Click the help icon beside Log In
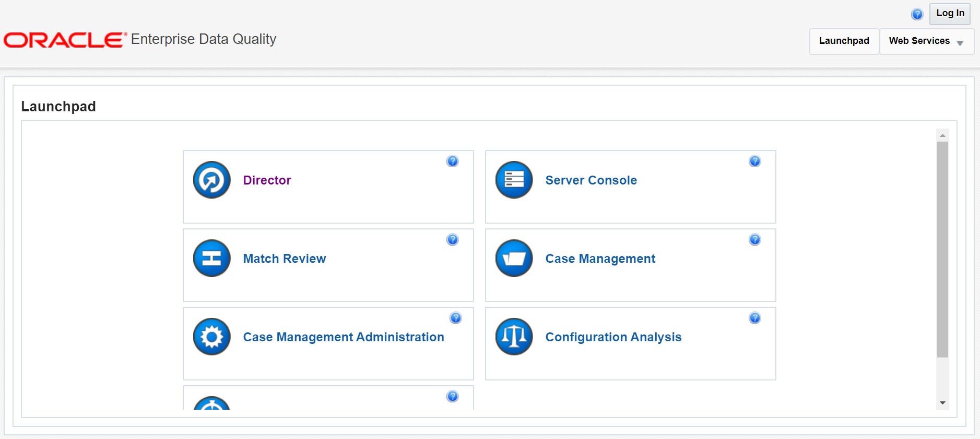The image size is (980, 439). point(917,14)
